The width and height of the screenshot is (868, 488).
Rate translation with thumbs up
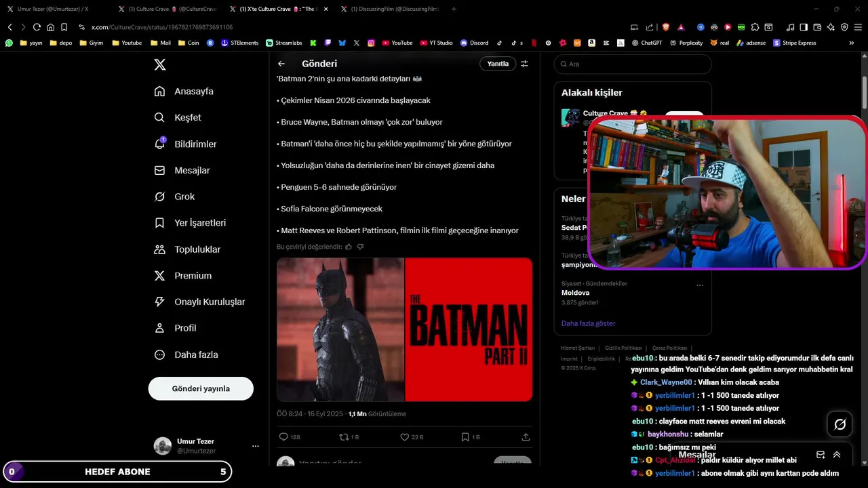coord(349,247)
